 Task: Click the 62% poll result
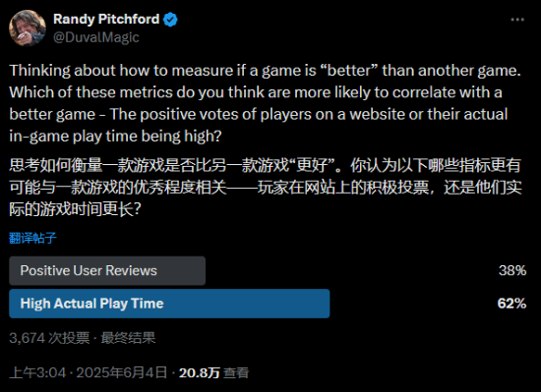pos(511,304)
